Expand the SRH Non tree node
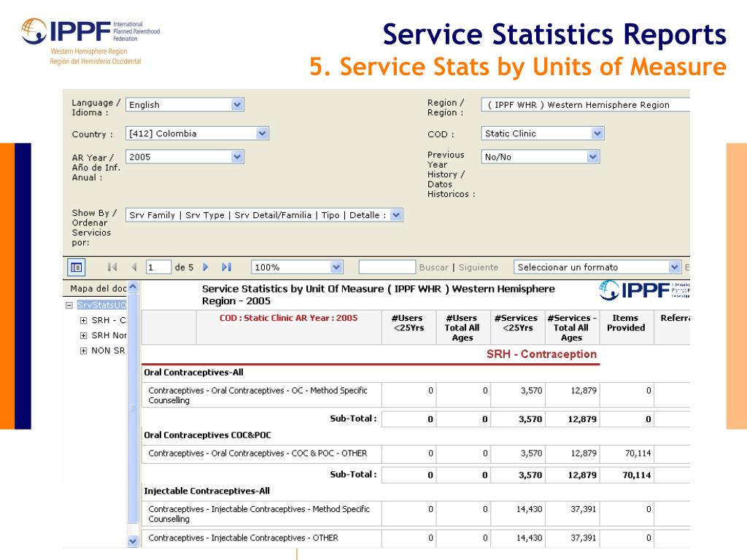This screenshot has width=747, height=560. click(x=83, y=335)
